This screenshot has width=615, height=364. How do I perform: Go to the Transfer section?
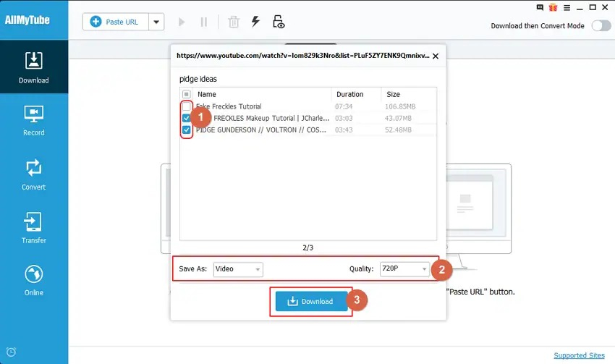click(x=34, y=228)
